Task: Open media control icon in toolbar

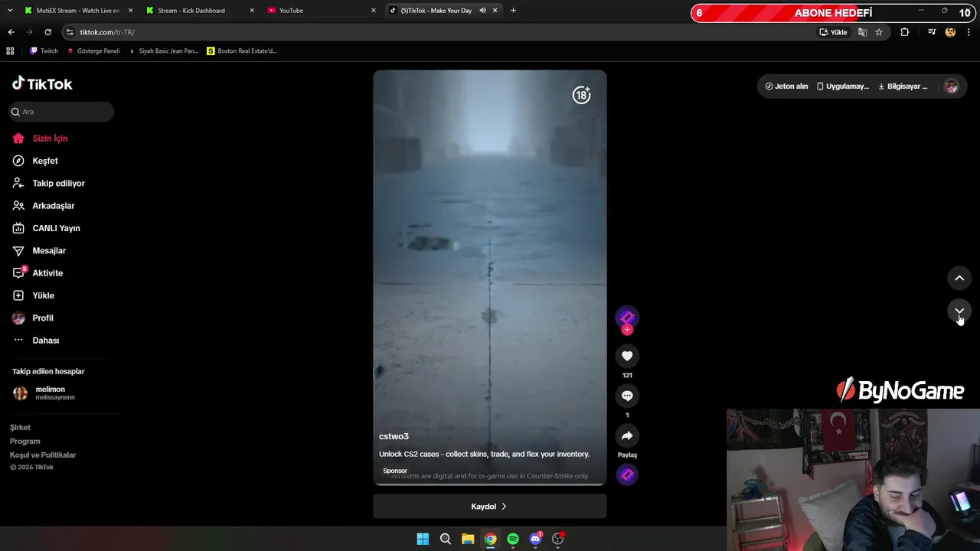Action: click(932, 32)
